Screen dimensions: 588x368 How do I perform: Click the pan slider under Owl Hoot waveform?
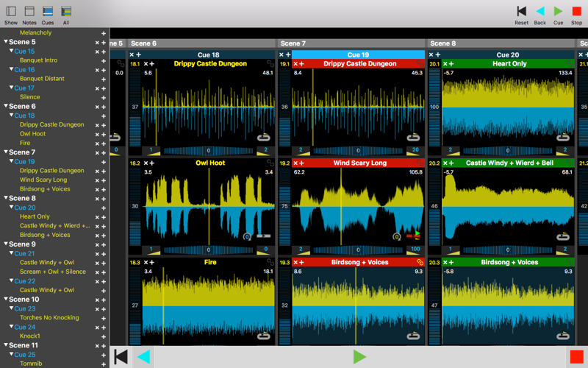tap(209, 250)
